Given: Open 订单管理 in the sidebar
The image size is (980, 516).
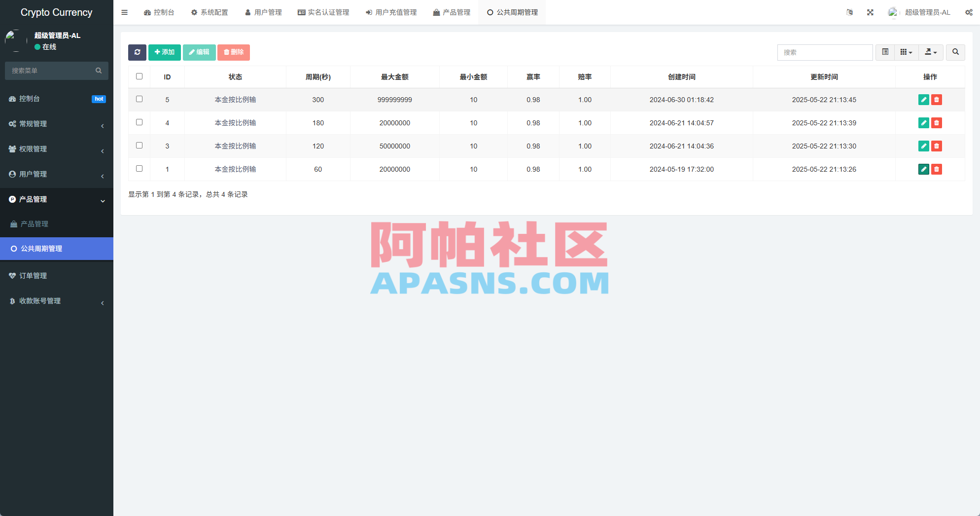Looking at the screenshot, I should tap(57, 276).
